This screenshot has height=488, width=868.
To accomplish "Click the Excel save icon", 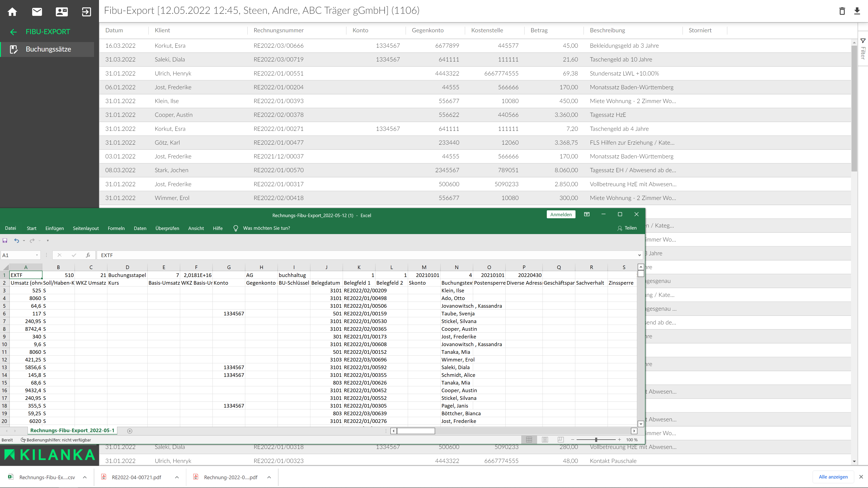I will pos(5,240).
